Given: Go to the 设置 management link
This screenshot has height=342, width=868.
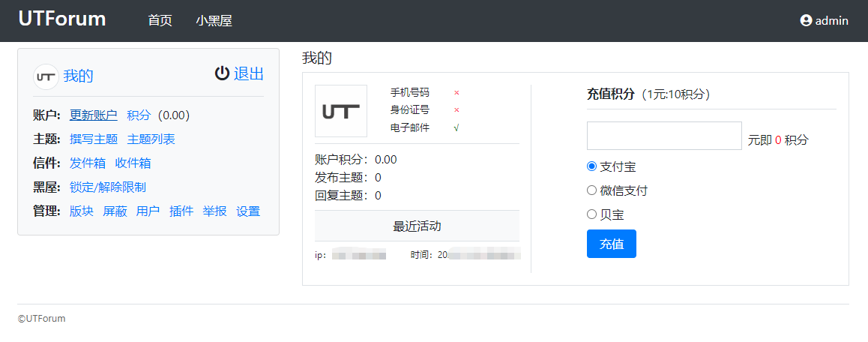Looking at the screenshot, I should (248, 211).
